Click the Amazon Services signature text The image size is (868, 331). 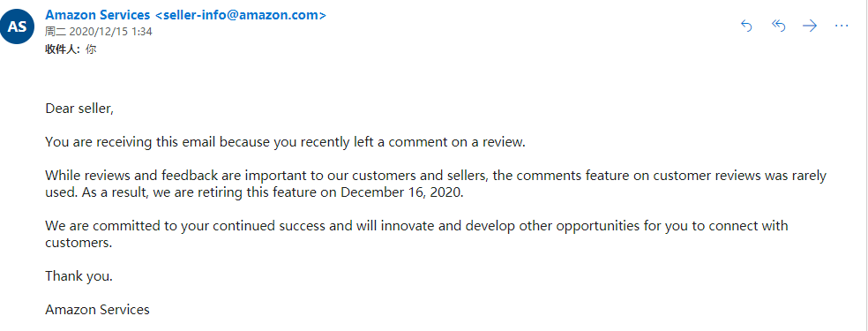pyautogui.click(x=97, y=310)
